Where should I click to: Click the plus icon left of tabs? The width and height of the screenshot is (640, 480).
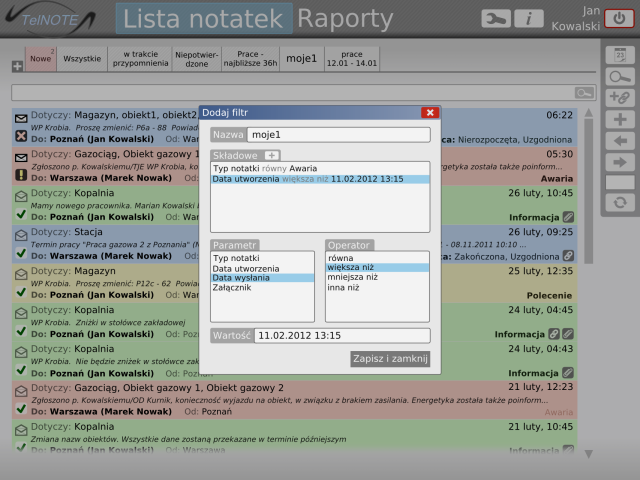(17, 66)
